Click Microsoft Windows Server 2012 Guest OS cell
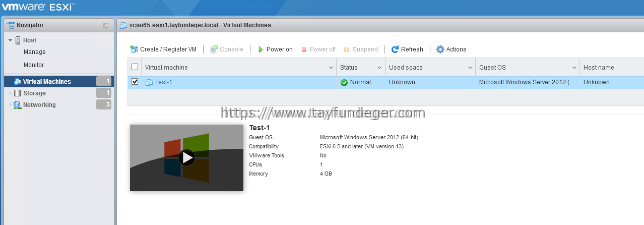The width and height of the screenshot is (644, 225). coord(527,82)
